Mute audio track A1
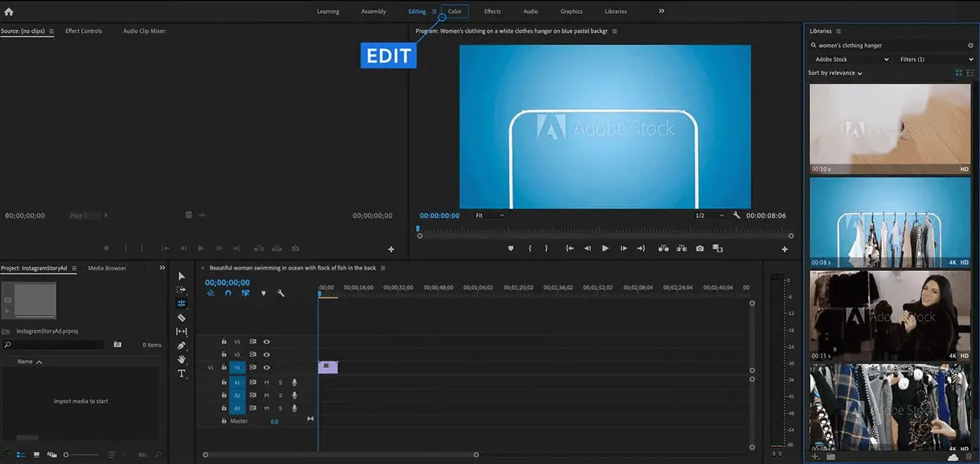The width and height of the screenshot is (980, 464). [266, 382]
